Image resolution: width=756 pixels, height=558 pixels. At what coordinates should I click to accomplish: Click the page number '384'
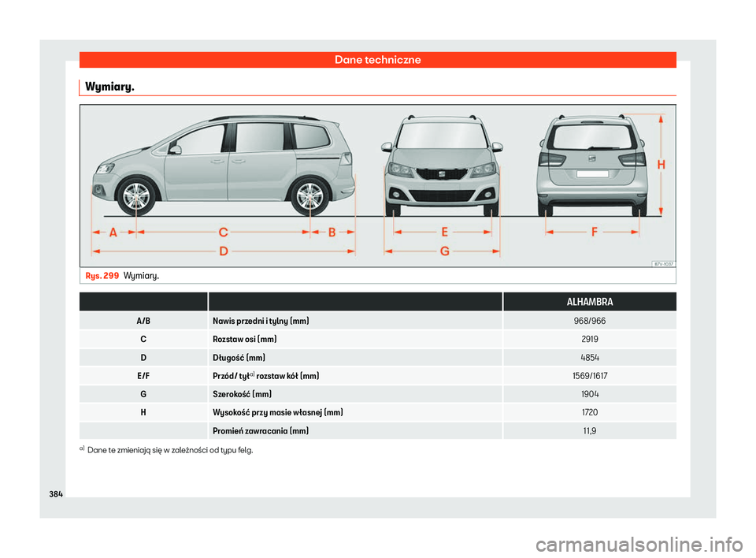(x=56, y=494)
